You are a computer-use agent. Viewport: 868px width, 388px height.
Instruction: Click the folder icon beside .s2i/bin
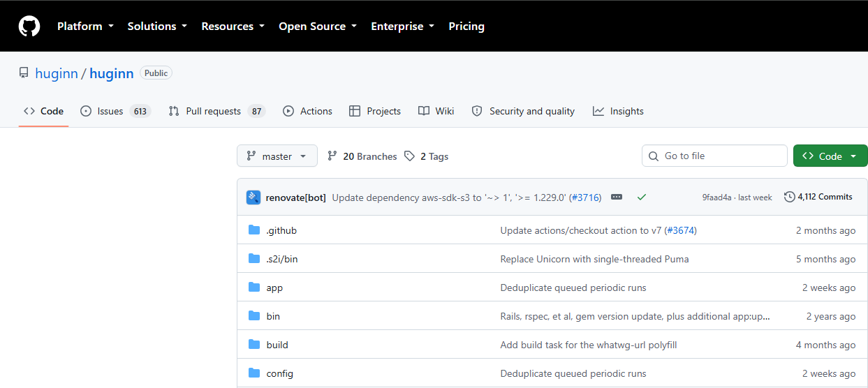[x=254, y=259]
